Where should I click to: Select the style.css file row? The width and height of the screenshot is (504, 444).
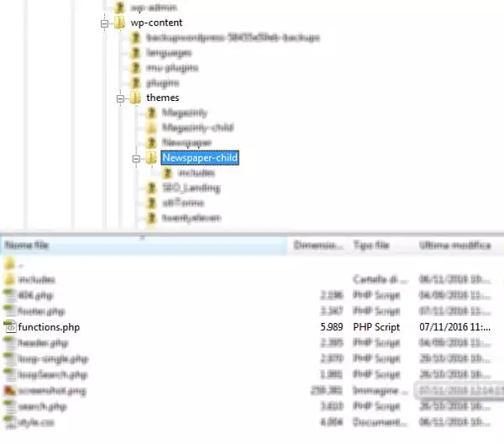[x=247, y=422]
